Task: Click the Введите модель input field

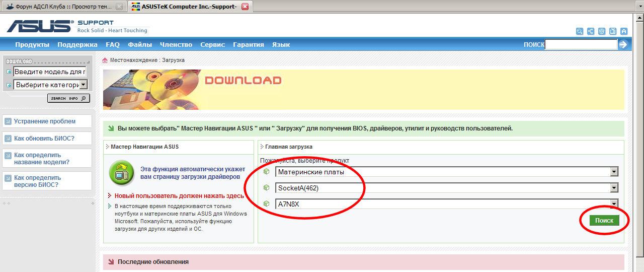Action: 50,72
